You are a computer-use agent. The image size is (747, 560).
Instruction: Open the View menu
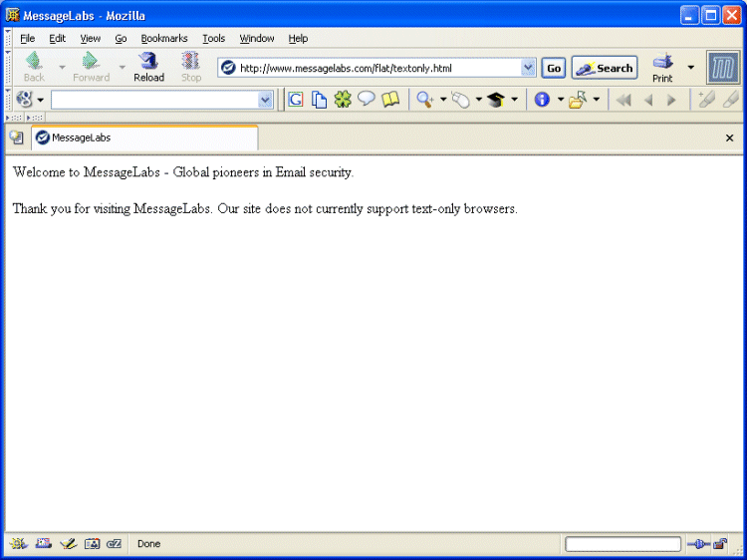point(90,39)
